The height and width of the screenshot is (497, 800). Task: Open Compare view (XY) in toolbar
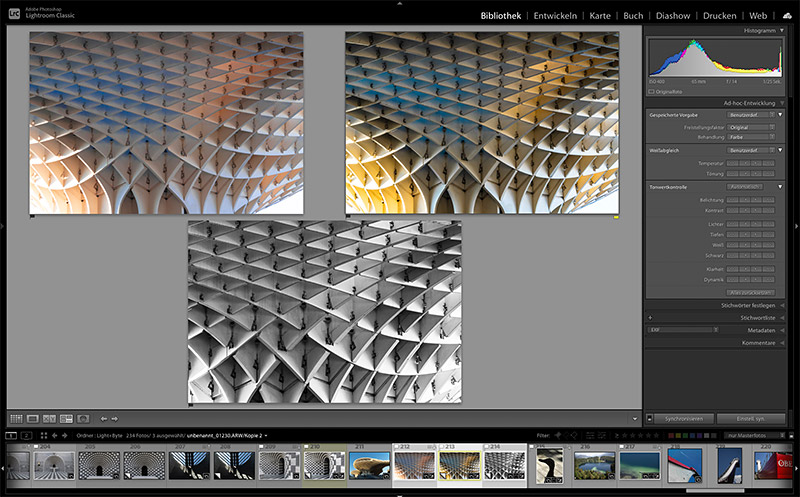(x=49, y=418)
